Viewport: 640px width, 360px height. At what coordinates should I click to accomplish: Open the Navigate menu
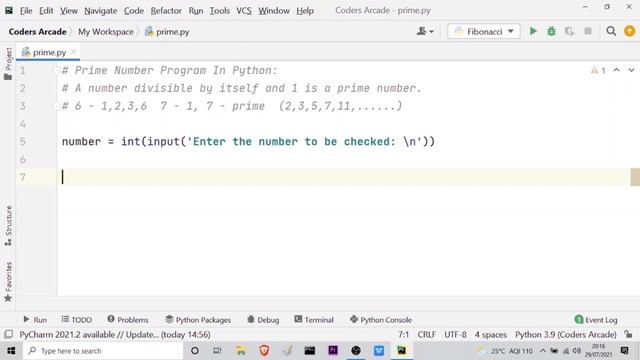point(100,11)
